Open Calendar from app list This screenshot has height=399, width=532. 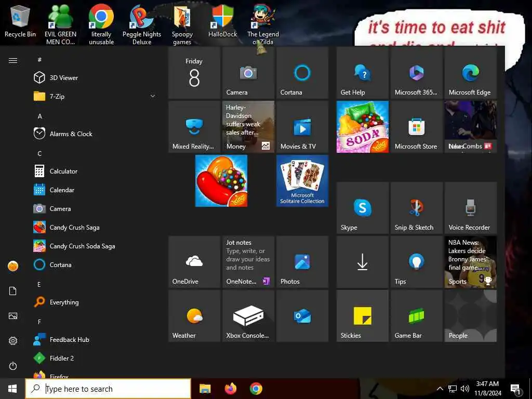95,190
